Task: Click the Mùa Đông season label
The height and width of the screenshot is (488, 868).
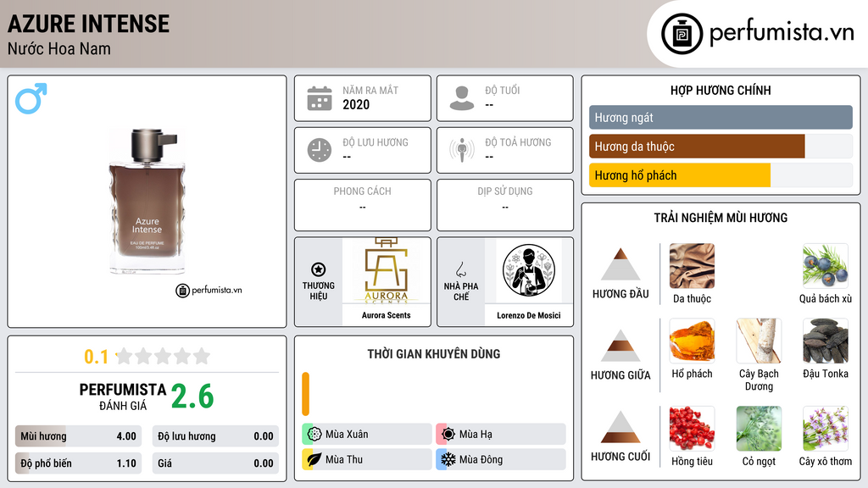Action: [481, 460]
